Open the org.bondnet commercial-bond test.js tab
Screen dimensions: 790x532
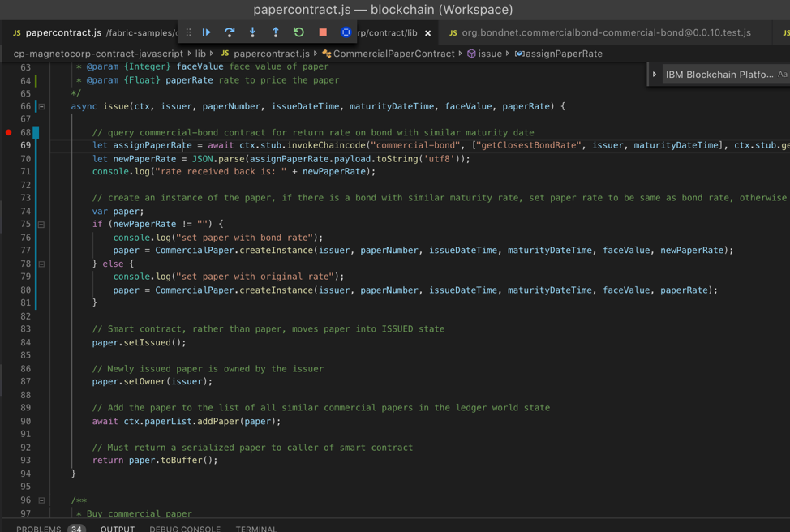pyautogui.click(x=606, y=32)
